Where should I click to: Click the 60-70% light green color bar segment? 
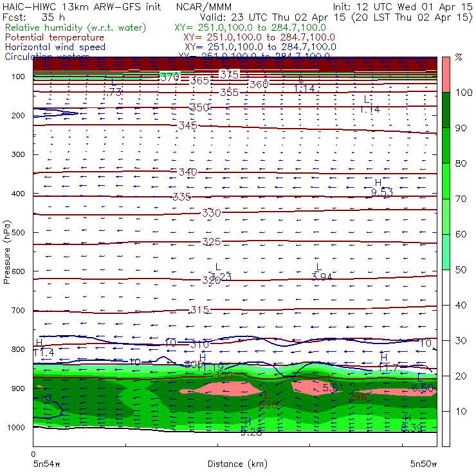click(446, 216)
